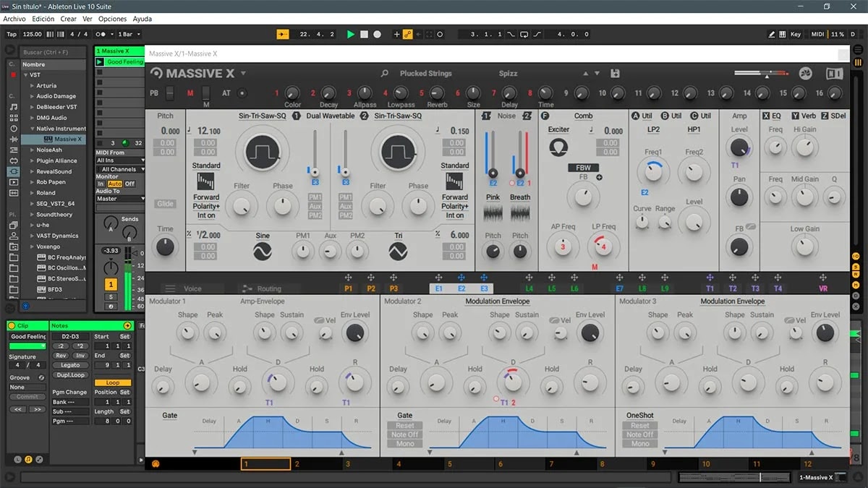The image size is (868, 488).
Task: Click the Loop switch icon in transport
Action: [x=525, y=34]
